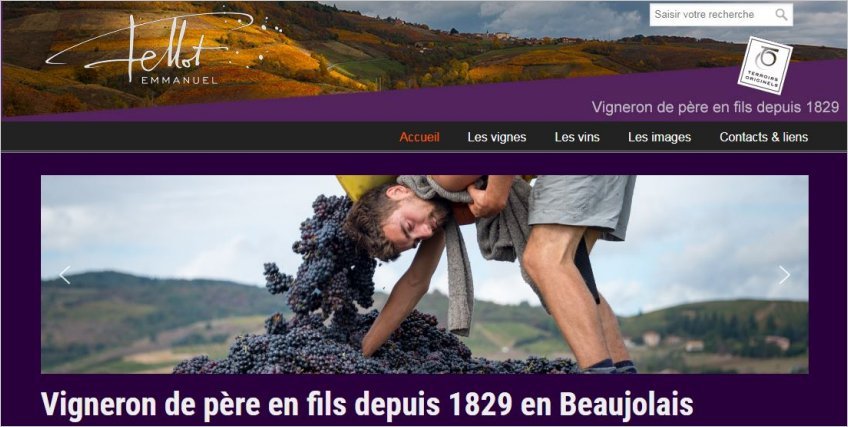
Task: Open Contacts & liens page
Action: 764,137
